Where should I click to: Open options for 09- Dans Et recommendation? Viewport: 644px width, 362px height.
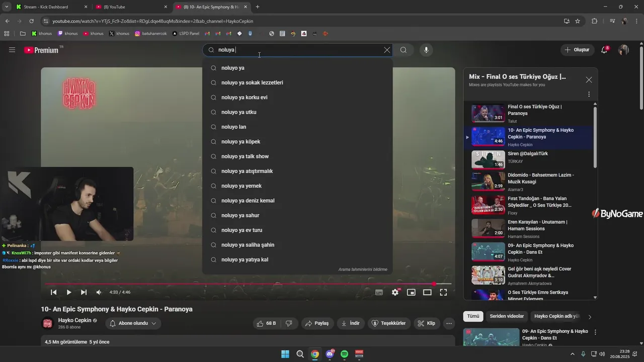596,332
